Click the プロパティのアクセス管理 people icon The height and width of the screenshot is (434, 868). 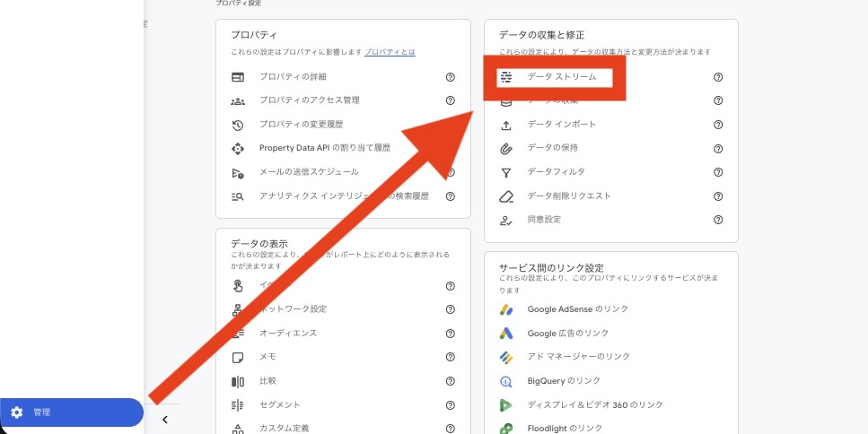click(x=238, y=101)
